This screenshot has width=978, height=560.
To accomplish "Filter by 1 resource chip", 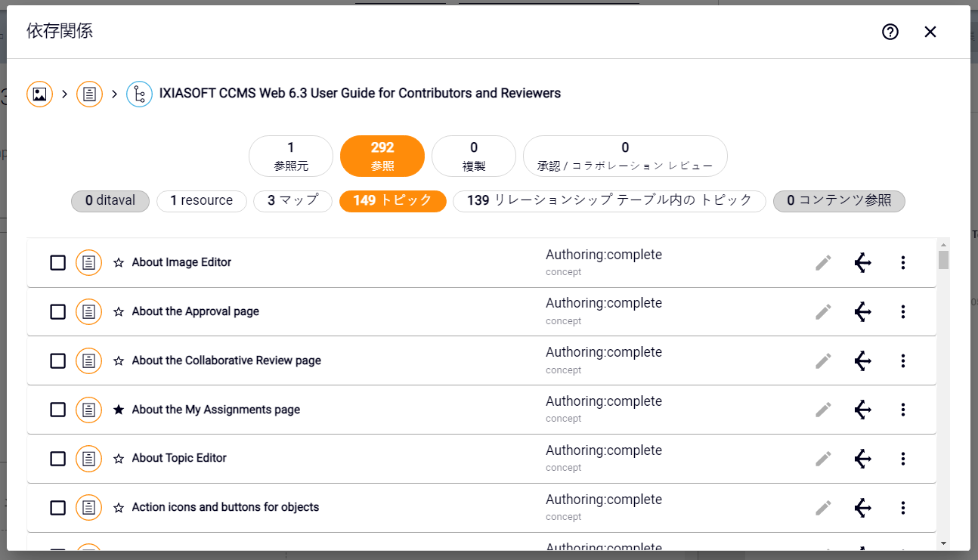I will tap(202, 201).
